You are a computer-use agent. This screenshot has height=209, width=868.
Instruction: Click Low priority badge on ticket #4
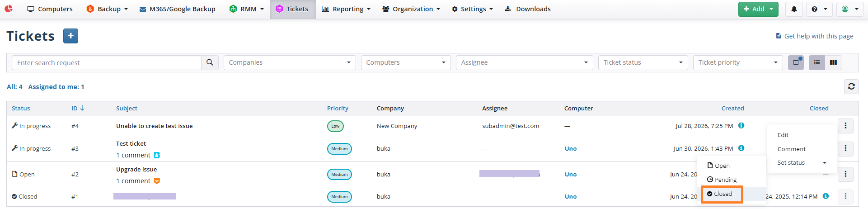point(335,126)
